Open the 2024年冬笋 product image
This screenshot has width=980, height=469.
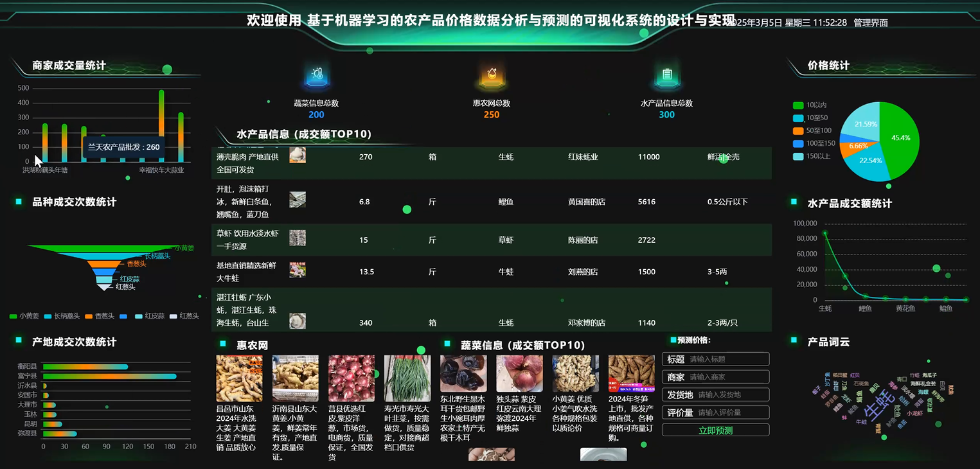pyautogui.click(x=632, y=373)
